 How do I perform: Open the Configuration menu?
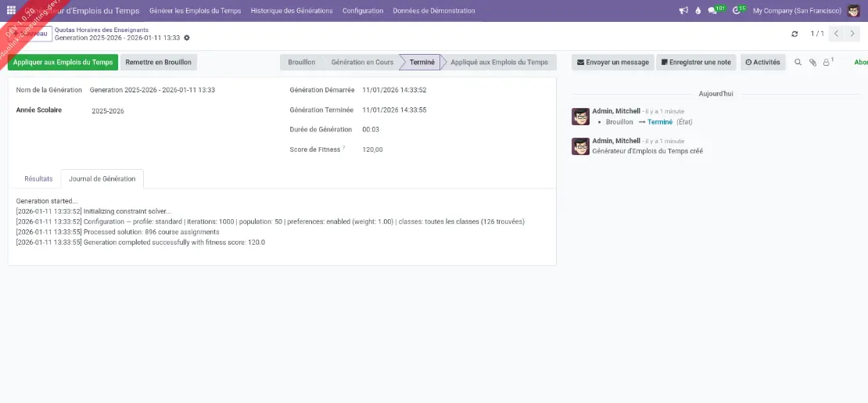[363, 11]
